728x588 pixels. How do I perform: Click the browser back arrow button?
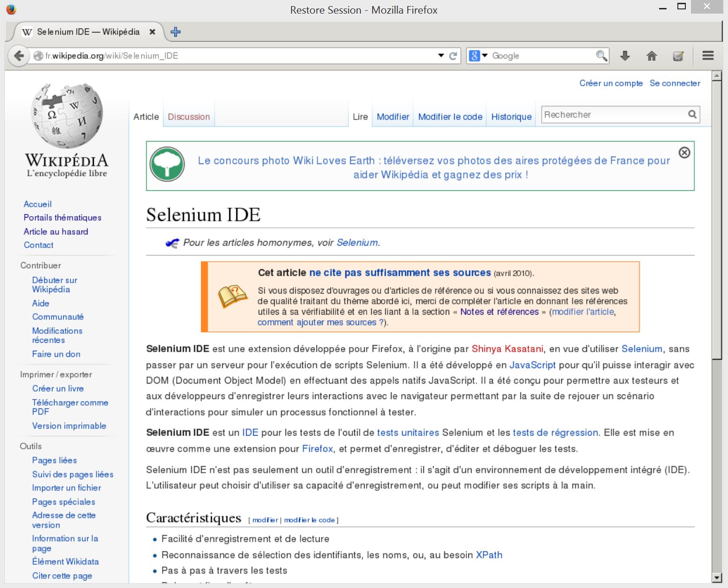pyautogui.click(x=19, y=56)
